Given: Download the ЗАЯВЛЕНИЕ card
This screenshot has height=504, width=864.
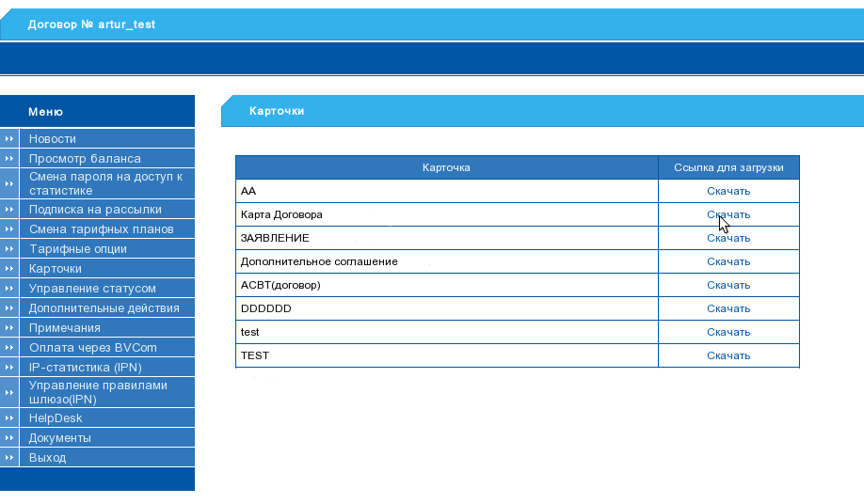Looking at the screenshot, I should (x=728, y=238).
